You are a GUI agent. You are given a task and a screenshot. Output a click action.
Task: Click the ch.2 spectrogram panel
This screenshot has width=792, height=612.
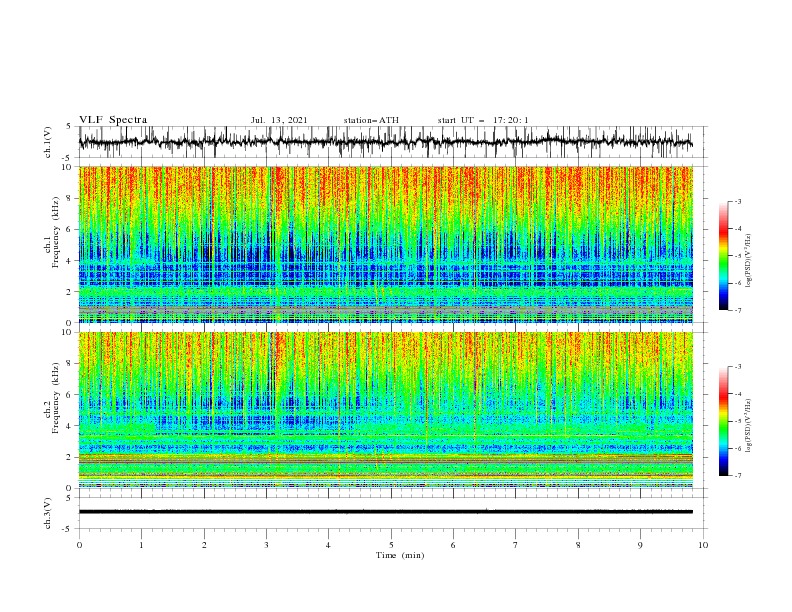pyautogui.click(x=386, y=410)
